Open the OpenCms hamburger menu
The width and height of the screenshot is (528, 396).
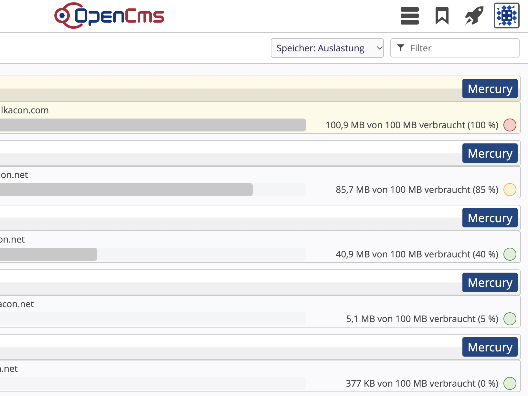410,16
